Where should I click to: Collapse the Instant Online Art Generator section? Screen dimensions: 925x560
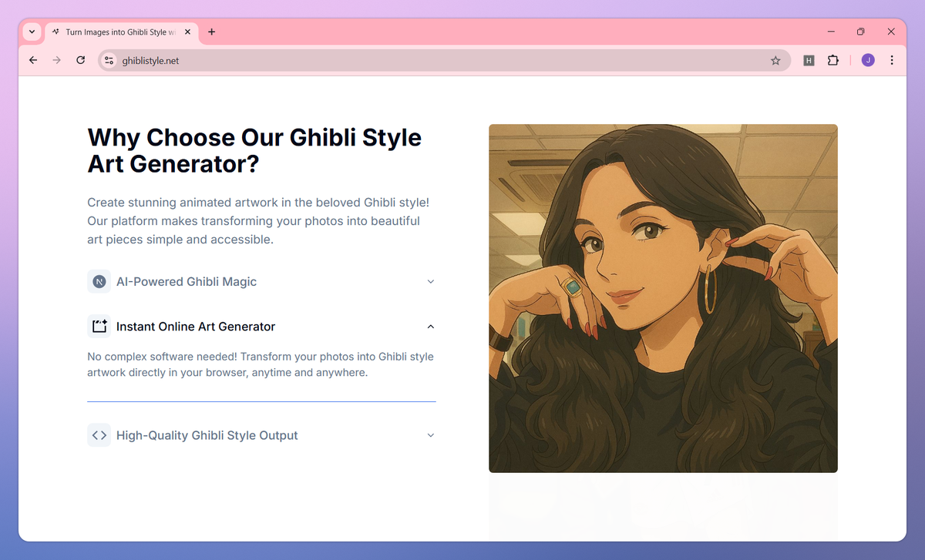(430, 326)
